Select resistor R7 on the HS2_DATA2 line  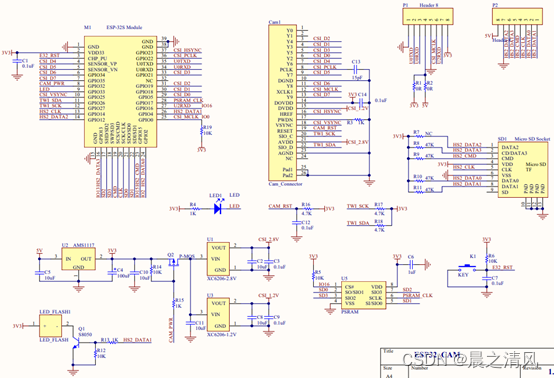coord(419,136)
